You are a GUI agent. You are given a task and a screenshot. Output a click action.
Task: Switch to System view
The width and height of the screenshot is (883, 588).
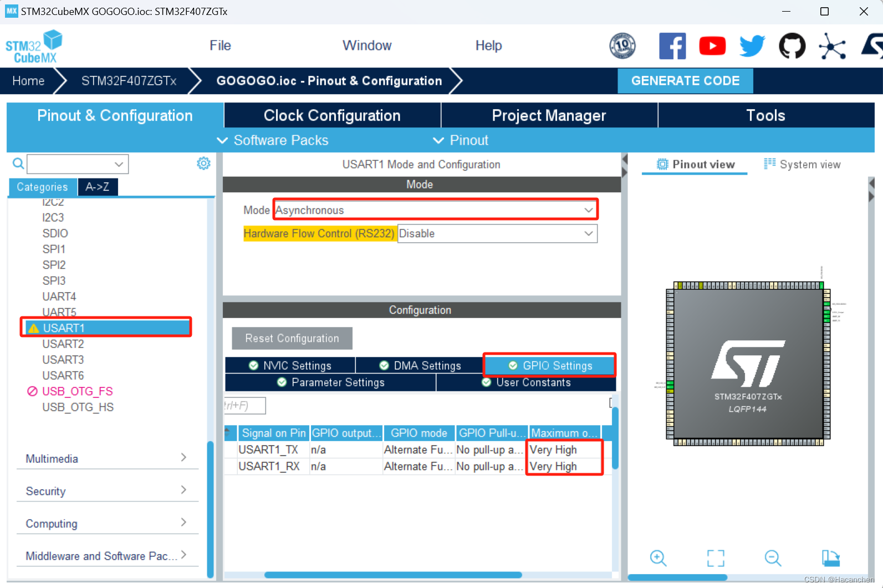[802, 165]
